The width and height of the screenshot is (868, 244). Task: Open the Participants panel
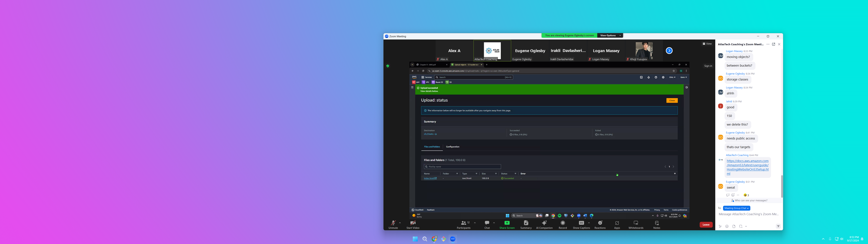[x=464, y=223]
